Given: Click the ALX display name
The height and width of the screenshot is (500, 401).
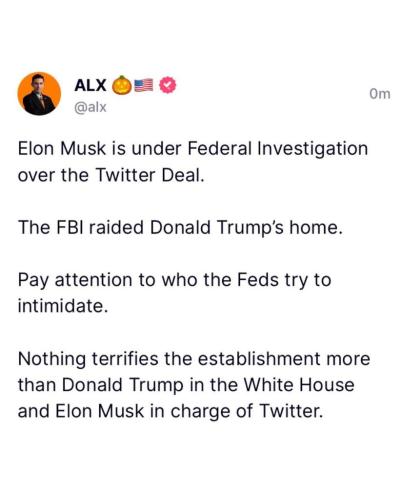Looking at the screenshot, I should point(90,85).
